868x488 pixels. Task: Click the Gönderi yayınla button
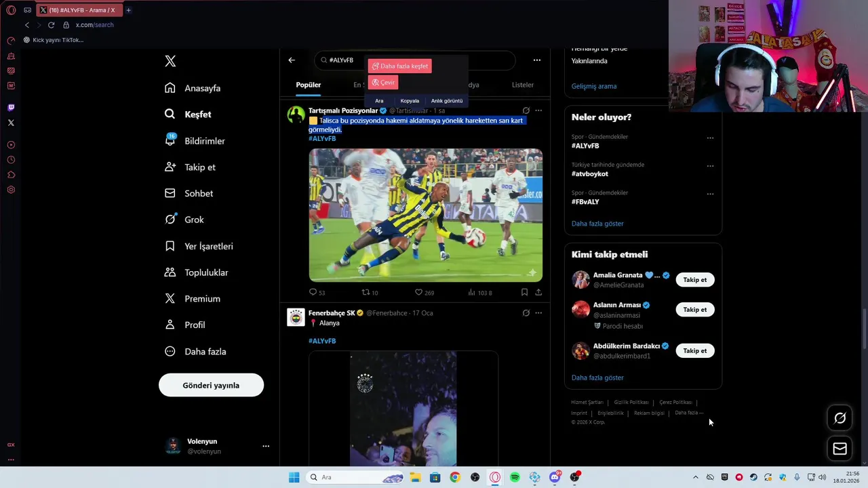[x=211, y=385]
